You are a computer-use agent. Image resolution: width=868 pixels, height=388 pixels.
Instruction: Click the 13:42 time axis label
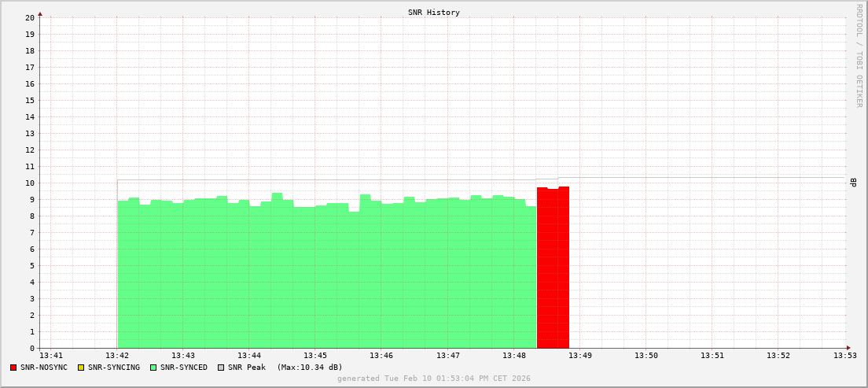tap(117, 357)
